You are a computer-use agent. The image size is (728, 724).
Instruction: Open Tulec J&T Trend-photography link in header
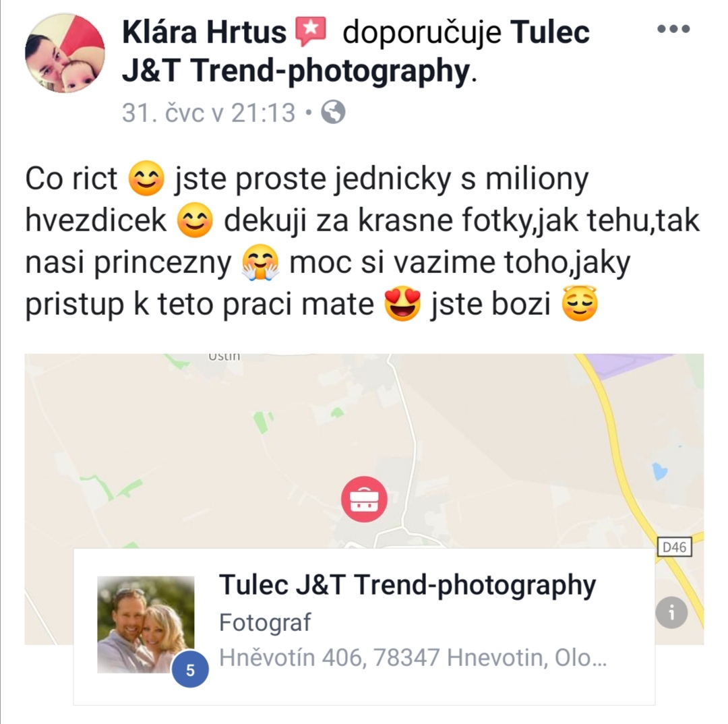356,51
